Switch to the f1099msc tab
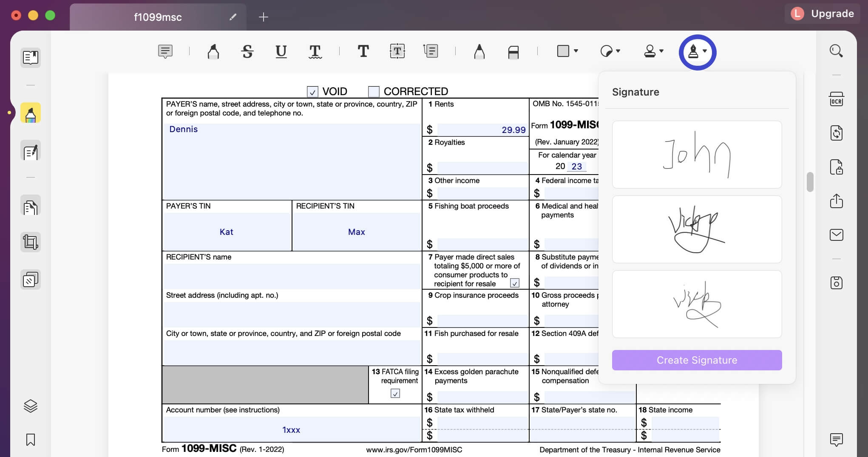868x457 pixels. [x=158, y=17]
